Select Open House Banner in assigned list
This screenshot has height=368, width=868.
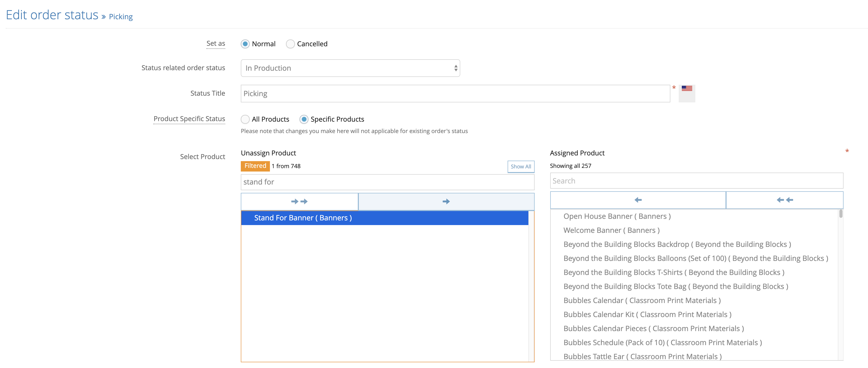[617, 216]
